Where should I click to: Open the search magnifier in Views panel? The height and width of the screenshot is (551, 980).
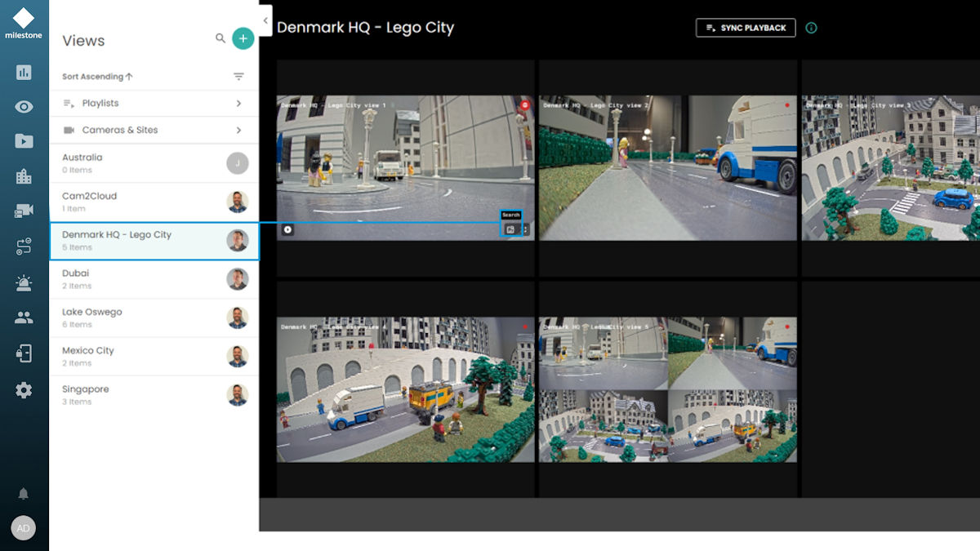pos(220,38)
